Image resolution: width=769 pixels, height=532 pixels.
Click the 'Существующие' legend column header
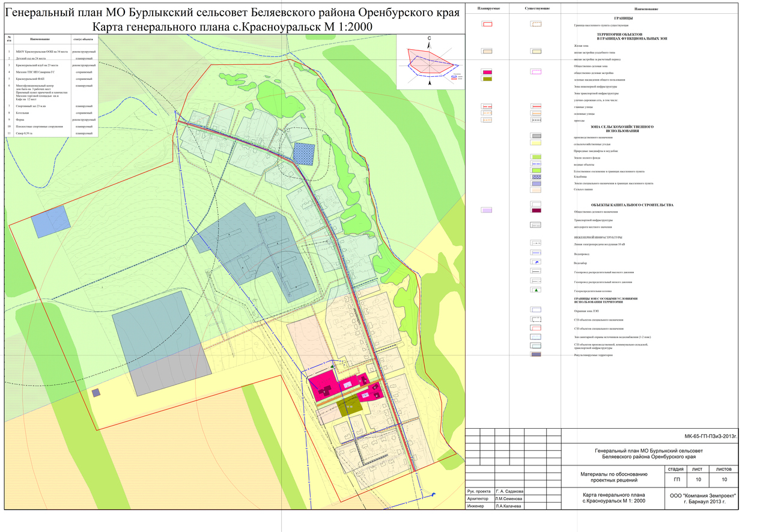point(536,10)
